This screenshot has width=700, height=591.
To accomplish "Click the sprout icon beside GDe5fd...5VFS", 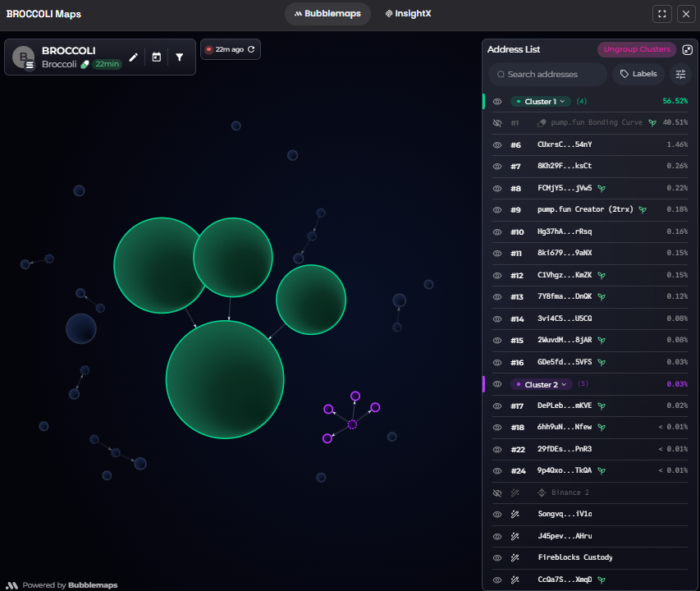I will pos(602,363).
